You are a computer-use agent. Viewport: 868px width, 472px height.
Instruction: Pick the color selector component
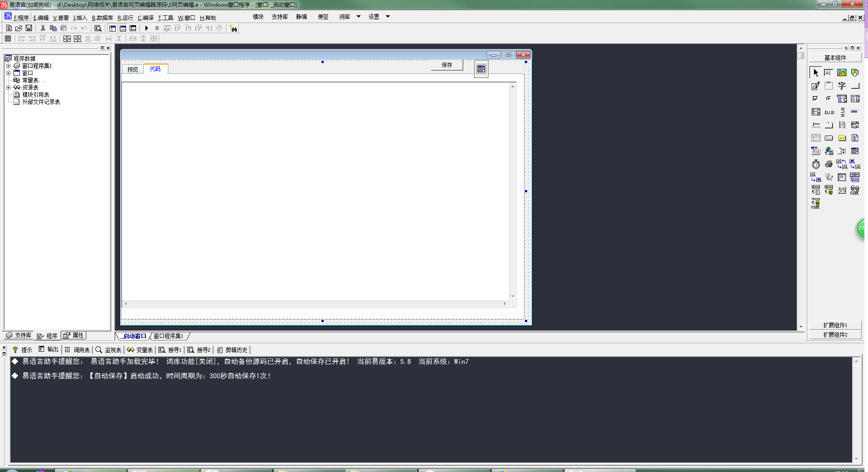point(816,151)
